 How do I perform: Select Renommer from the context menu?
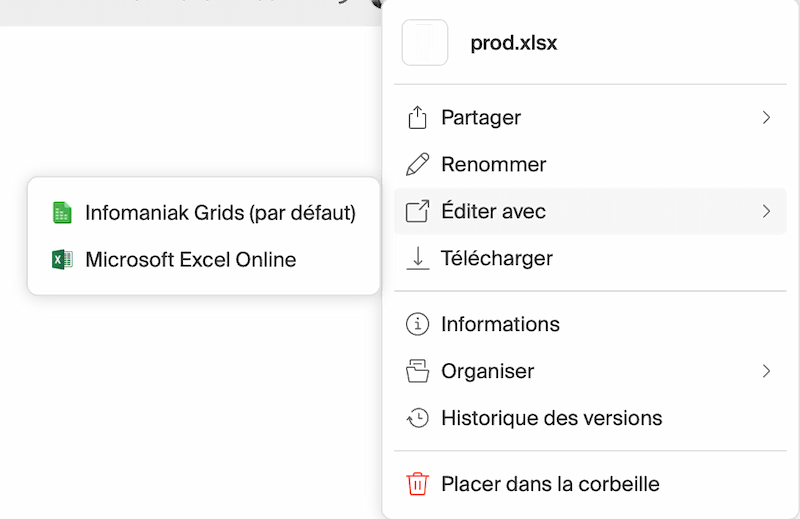[494, 164]
